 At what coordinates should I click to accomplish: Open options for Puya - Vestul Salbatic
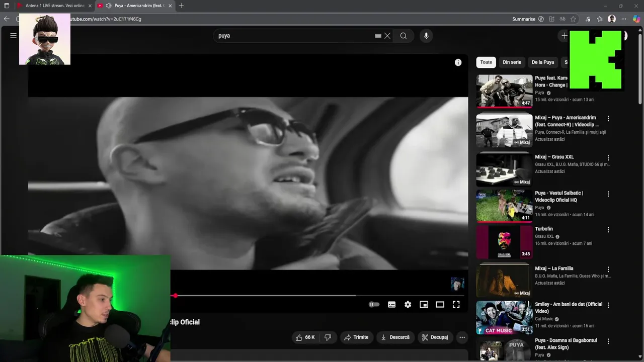point(608,194)
